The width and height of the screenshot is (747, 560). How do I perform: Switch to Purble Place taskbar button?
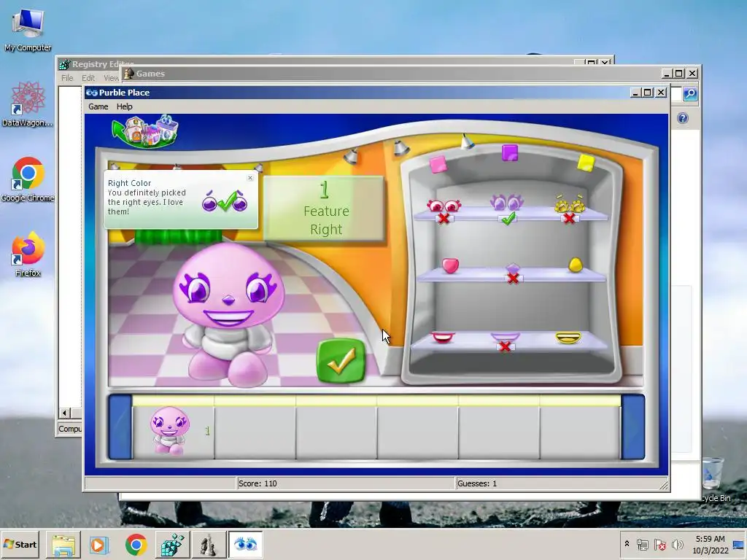pos(245,544)
